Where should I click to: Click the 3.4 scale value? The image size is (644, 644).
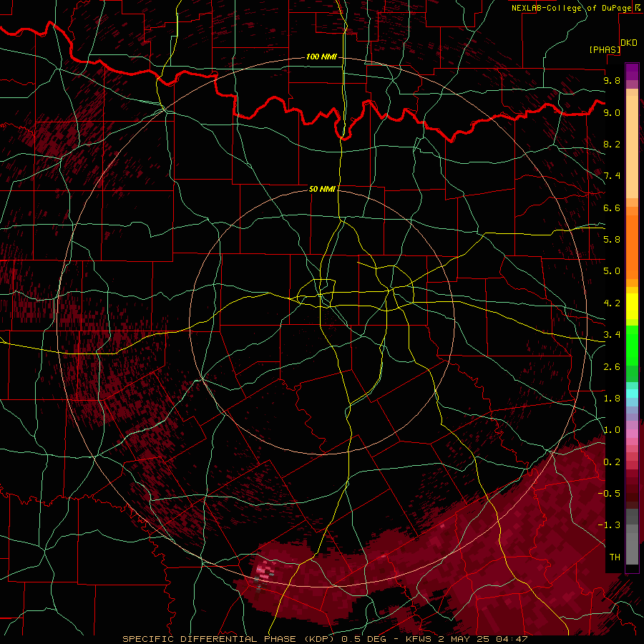point(612,335)
